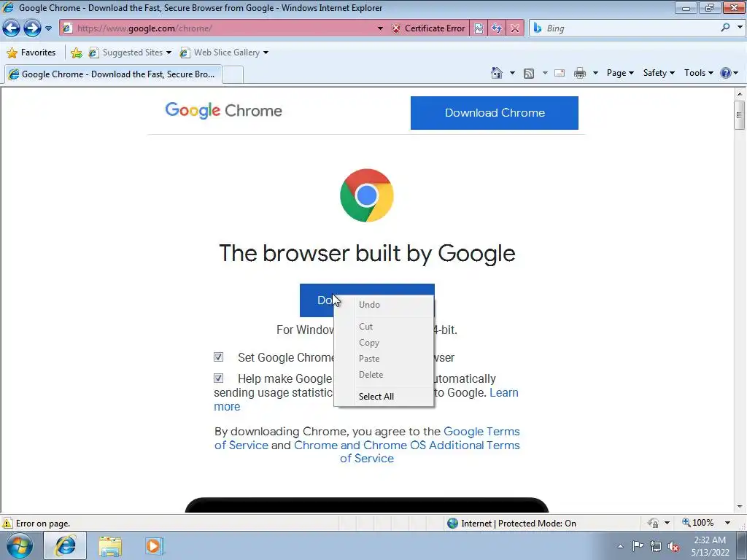Screen dimensions: 747x560
Task: Click the muted volume speaker icon
Action: pyautogui.click(x=673, y=546)
